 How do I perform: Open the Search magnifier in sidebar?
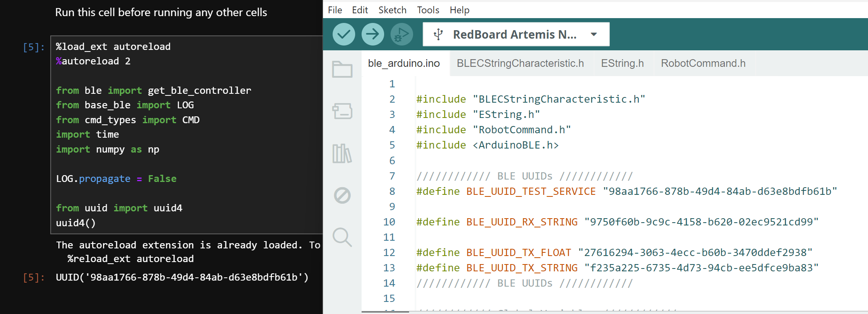pos(342,237)
